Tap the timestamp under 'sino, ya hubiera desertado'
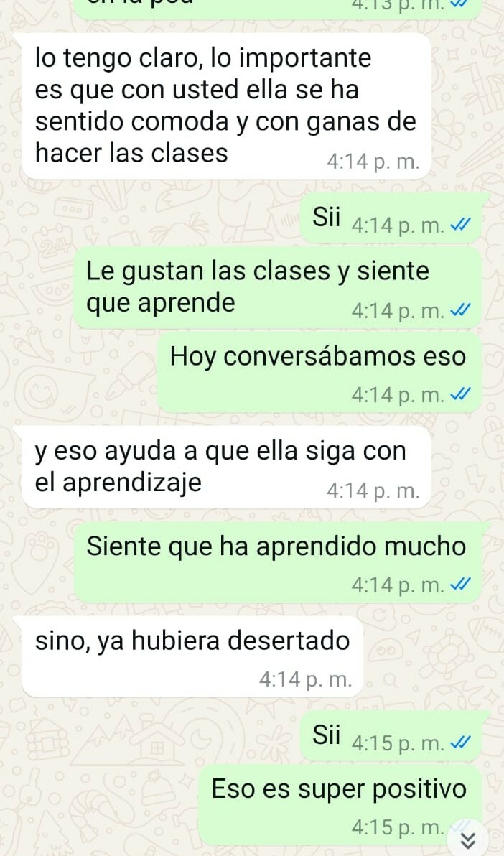 pos(305,679)
